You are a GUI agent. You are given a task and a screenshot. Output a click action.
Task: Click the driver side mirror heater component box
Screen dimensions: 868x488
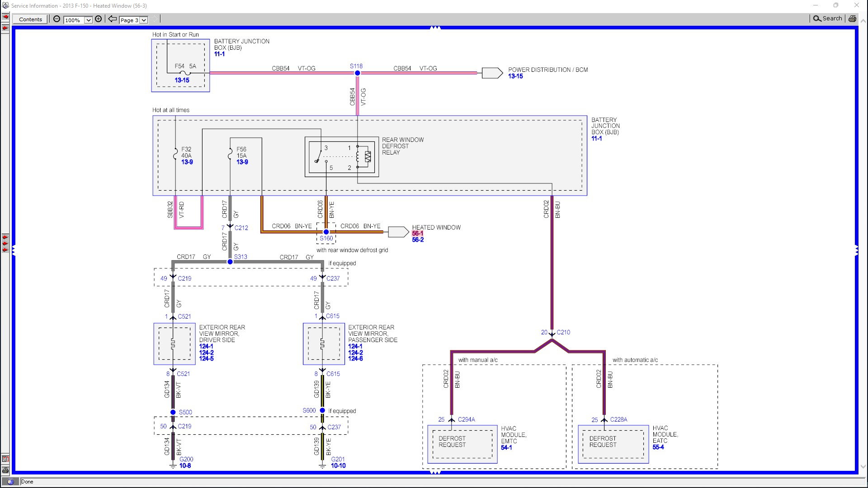click(x=175, y=344)
